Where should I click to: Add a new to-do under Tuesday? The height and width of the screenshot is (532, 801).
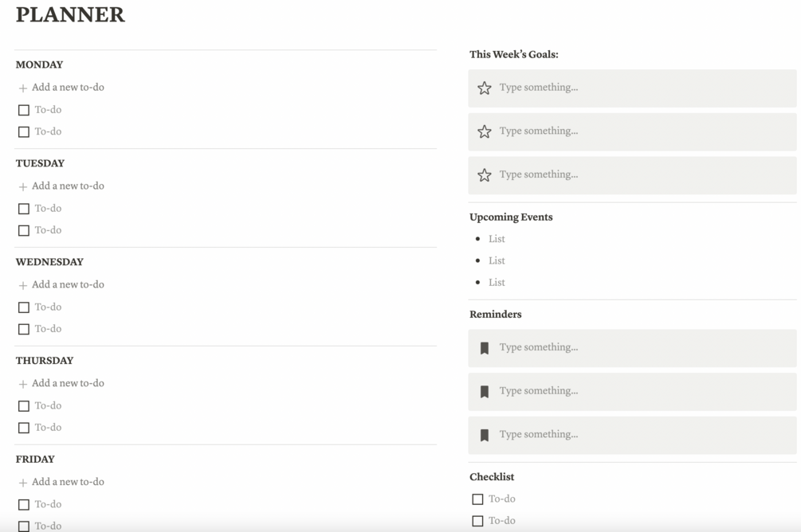[68, 186]
